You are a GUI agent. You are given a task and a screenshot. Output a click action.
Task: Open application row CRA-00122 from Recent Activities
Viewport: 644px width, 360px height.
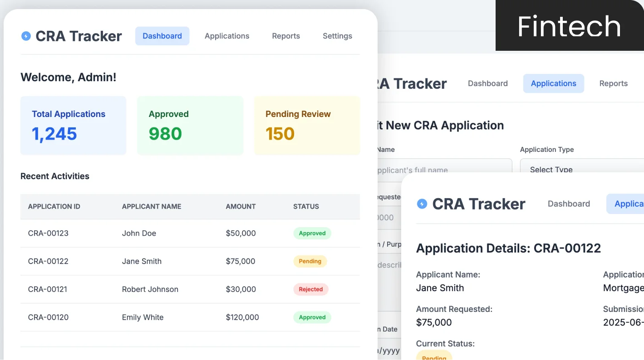(136, 261)
